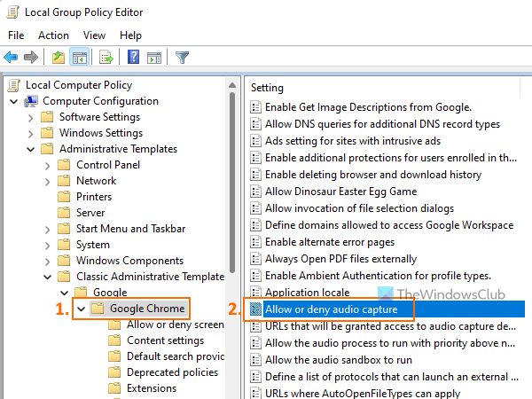This screenshot has width=532, height=399.
Task: Toggle Show/Hide Console Tree icon
Action: coord(80,57)
